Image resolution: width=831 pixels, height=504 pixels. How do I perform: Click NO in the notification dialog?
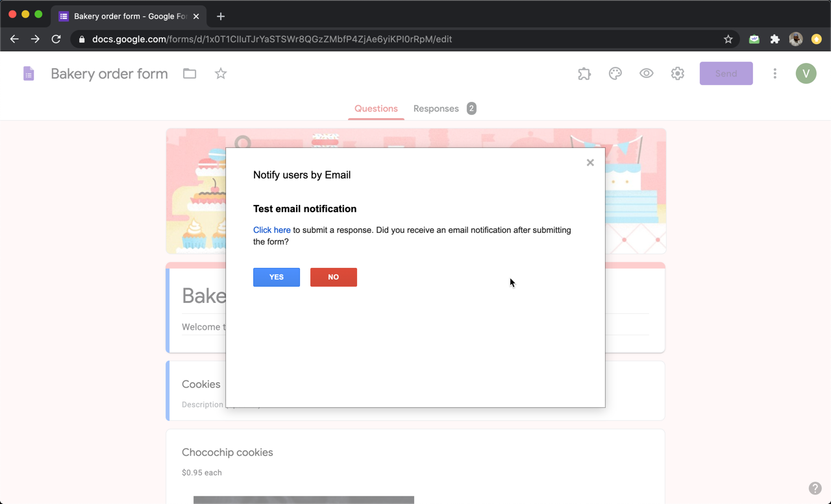coord(333,277)
